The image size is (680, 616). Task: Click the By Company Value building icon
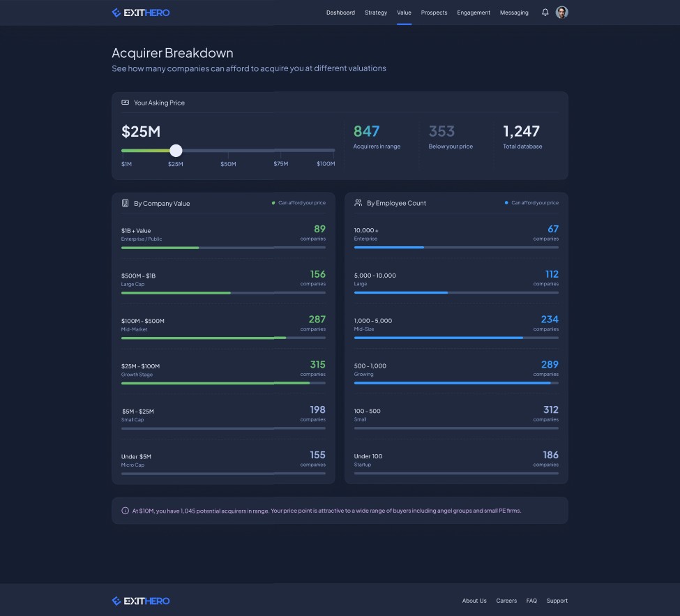(x=125, y=203)
